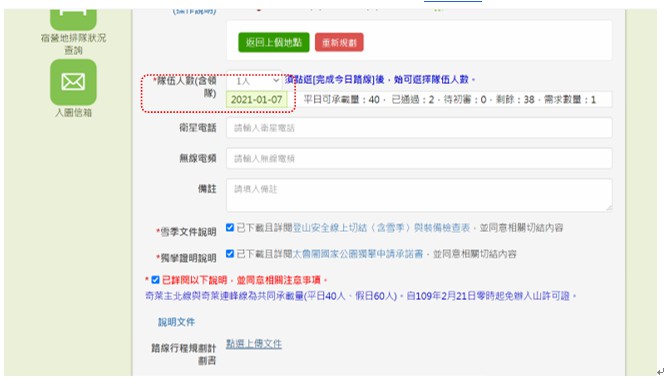Viewport: 664px width, 378px height.
Task: Click the 入園信箱 label under the envelope
Action: point(73,113)
